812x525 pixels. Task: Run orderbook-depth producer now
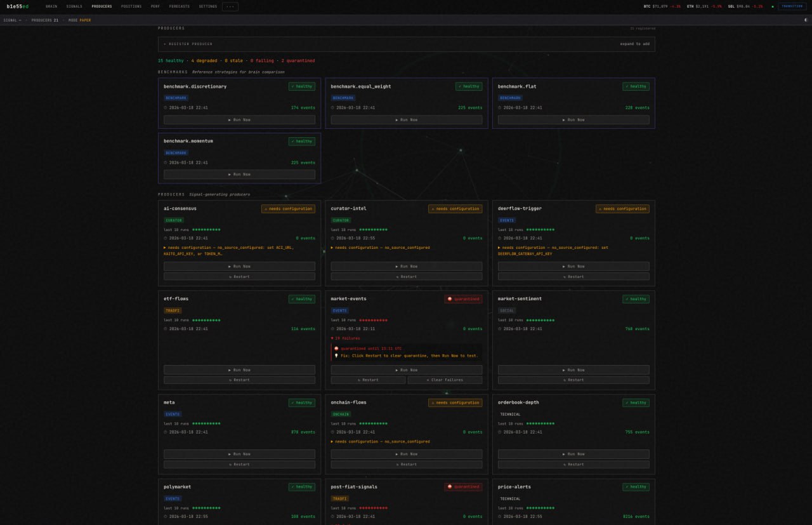(573, 454)
